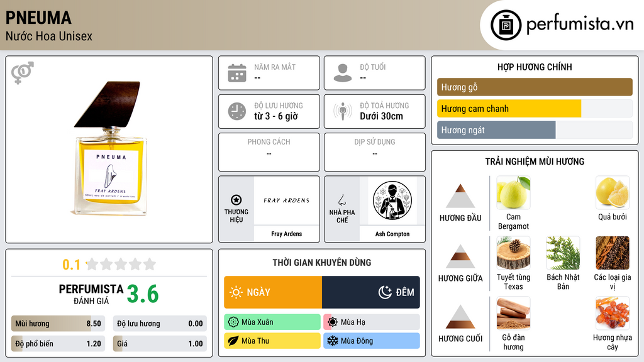The image size is (644, 362).
Task: Click the Hợp hương chính heading
Action: (x=535, y=67)
